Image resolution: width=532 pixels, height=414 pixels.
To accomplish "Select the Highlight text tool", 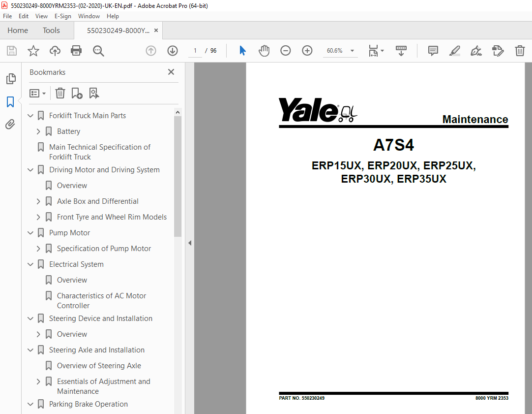I will pos(455,51).
